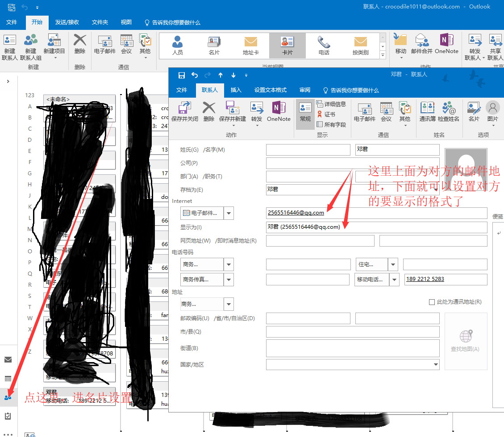Viewport: 504px width, 437px height.
Task: Switch to By Category view
Action: (360, 45)
